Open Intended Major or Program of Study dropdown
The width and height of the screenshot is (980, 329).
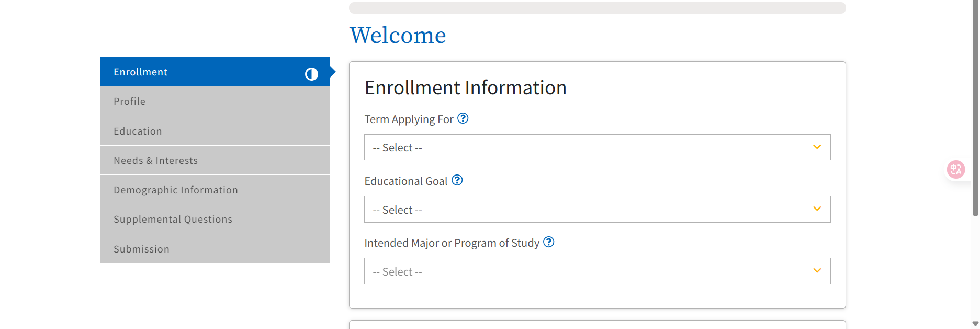click(598, 271)
